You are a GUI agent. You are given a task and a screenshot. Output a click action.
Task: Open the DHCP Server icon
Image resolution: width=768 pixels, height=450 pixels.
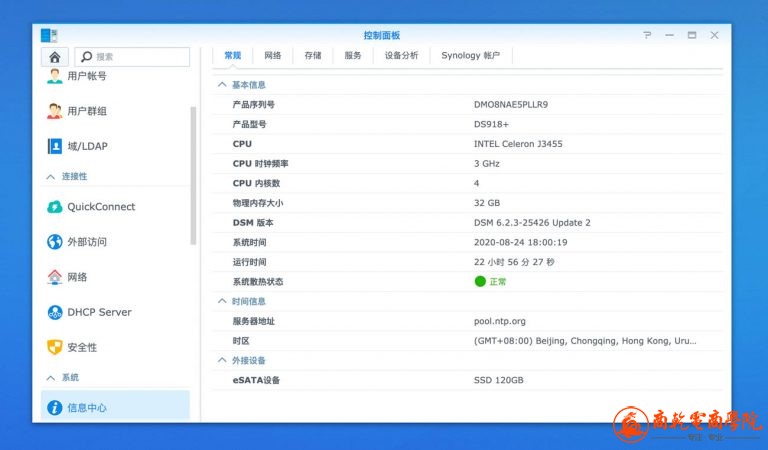[x=55, y=312]
